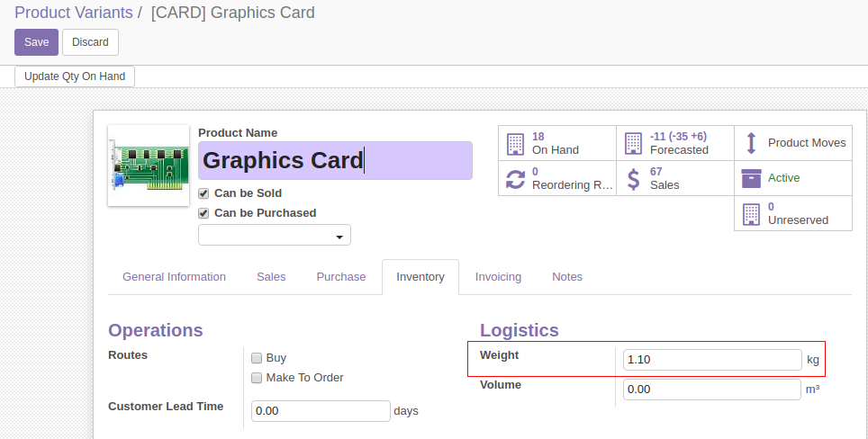Open Product Moves arrows icon
The width and height of the screenshot is (868, 439).
(751, 143)
